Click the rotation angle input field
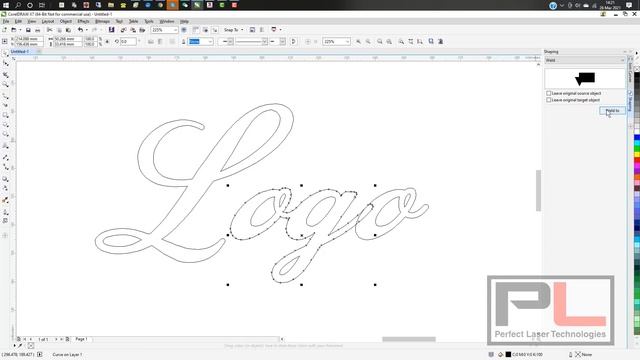This screenshot has height=360, width=640. coord(128,42)
